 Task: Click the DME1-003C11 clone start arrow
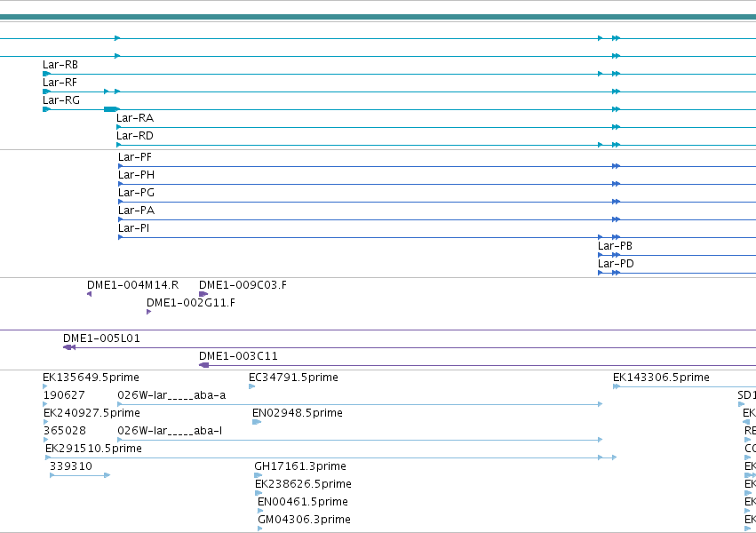coord(204,365)
